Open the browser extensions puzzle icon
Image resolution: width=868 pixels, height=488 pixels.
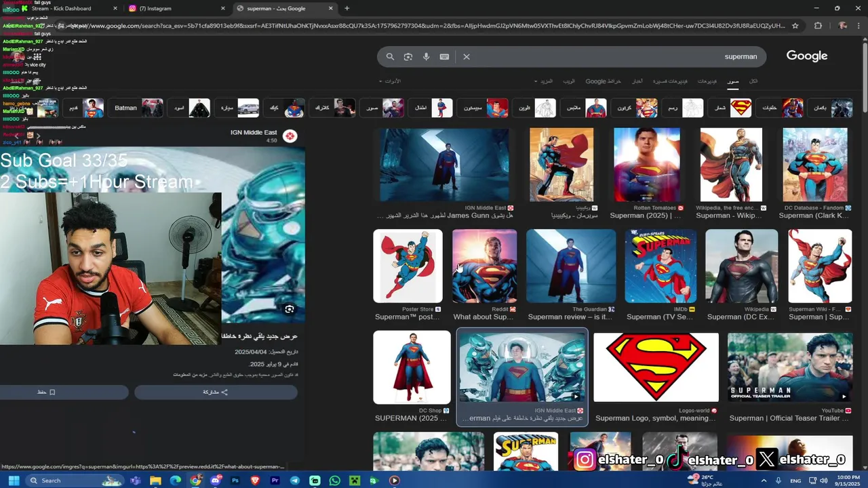818,26
